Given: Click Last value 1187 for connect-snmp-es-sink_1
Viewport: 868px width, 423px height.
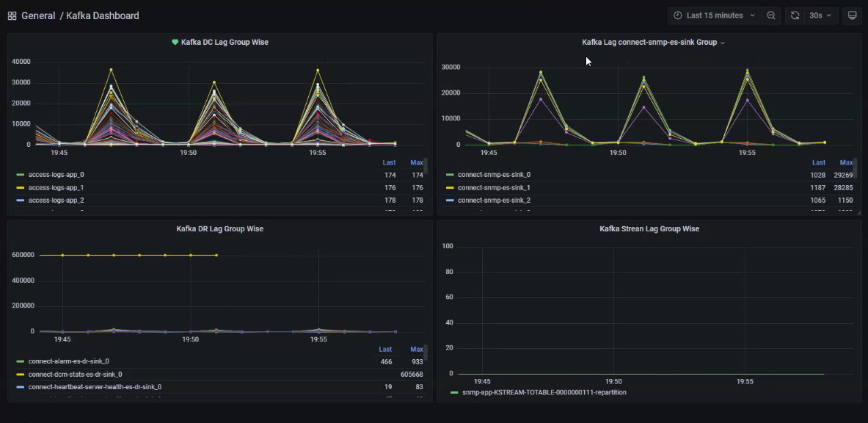Looking at the screenshot, I should [817, 187].
